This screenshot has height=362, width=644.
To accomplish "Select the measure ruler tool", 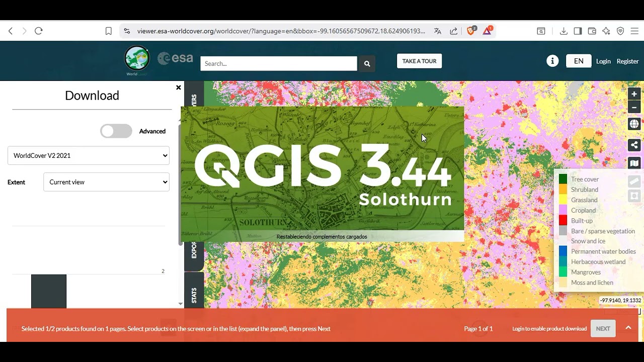I will pos(634,182).
